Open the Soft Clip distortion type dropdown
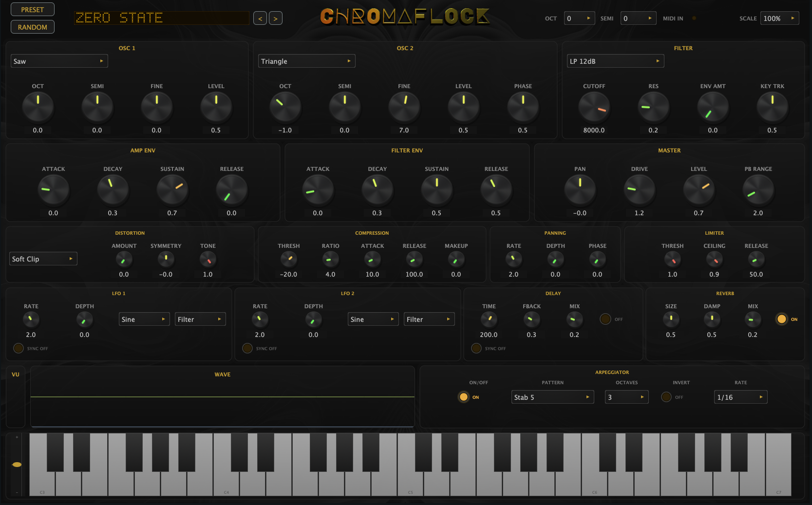The height and width of the screenshot is (505, 812). pyautogui.click(x=43, y=259)
